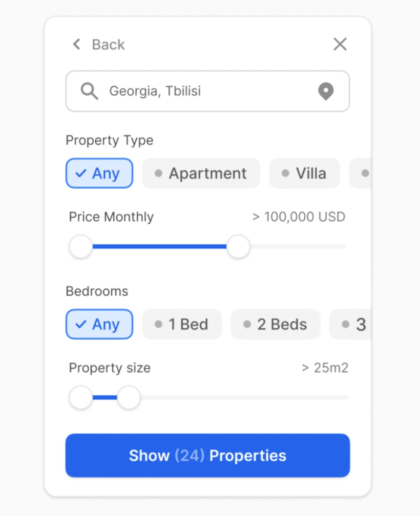Click the Property size right slider handle

[x=129, y=398]
